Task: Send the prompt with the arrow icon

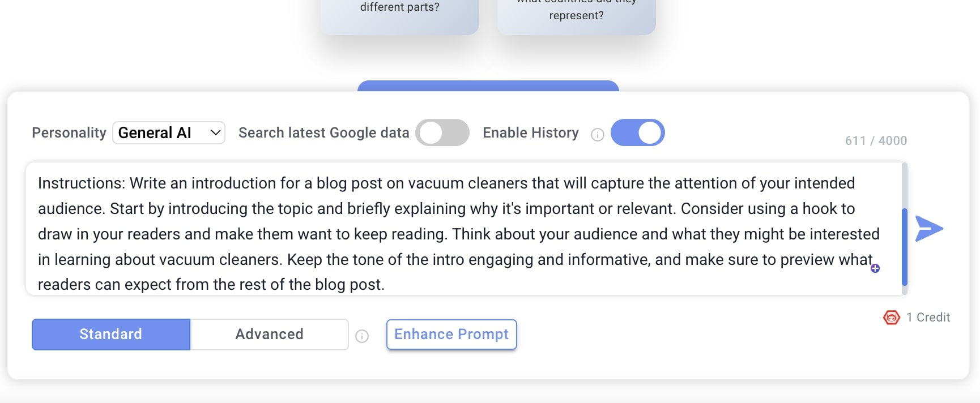Action: tap(928, 229)
